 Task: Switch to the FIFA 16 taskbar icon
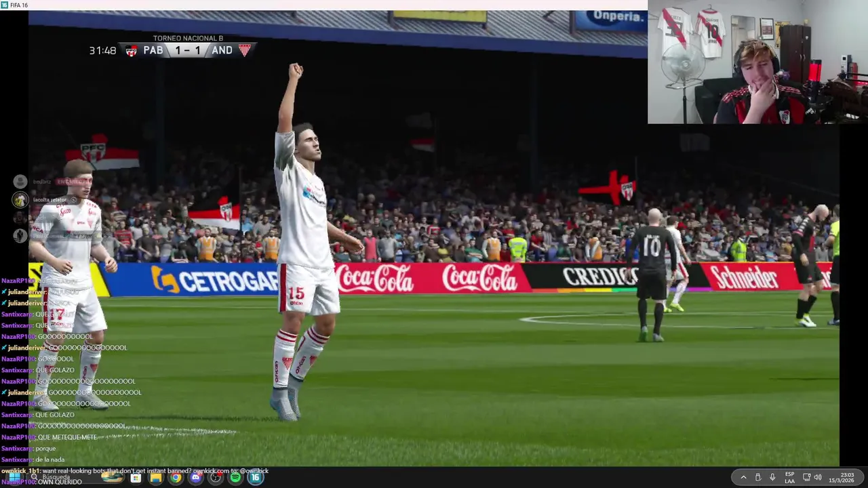tap(255, 478)
